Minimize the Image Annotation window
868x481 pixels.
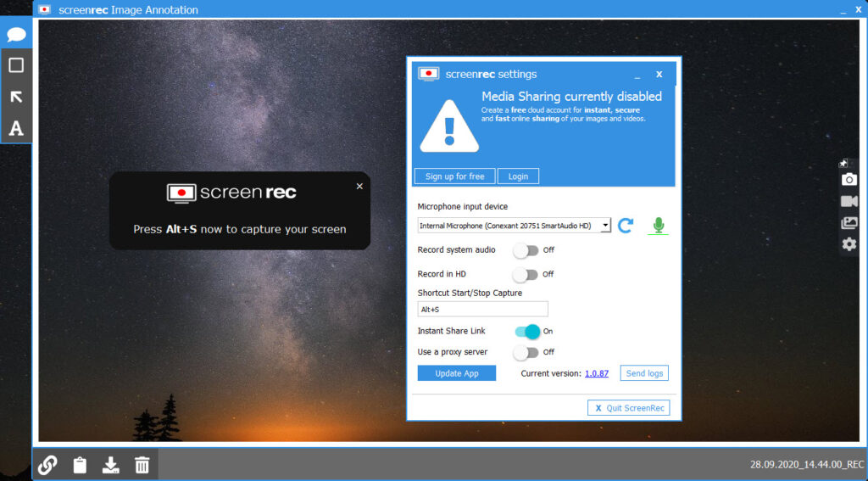point(843,11)
